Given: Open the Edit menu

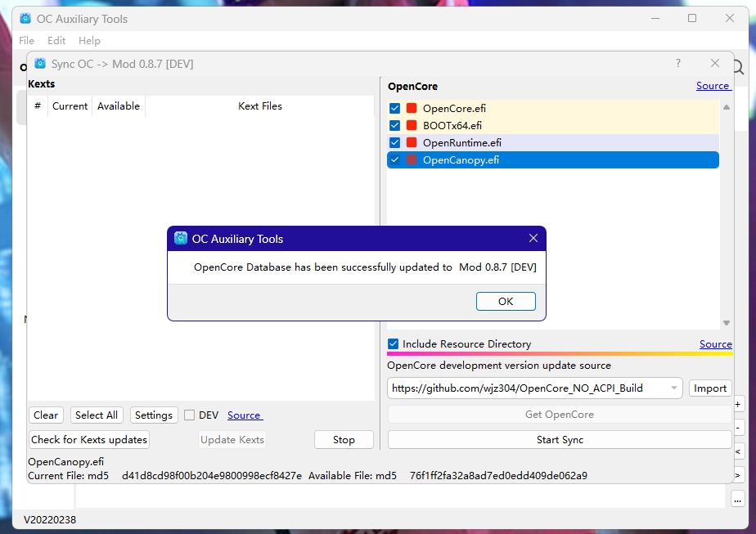Looking at the screenshot, I should 56,41.
